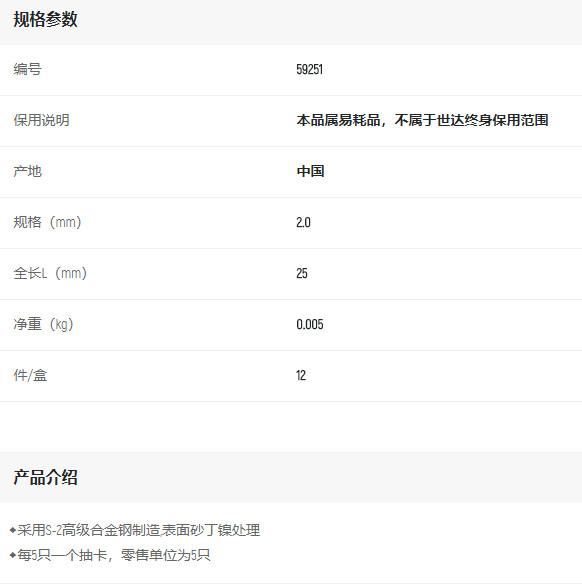
Task: Click the warranty text 本品属易耗品
Action: pos(338,120)
